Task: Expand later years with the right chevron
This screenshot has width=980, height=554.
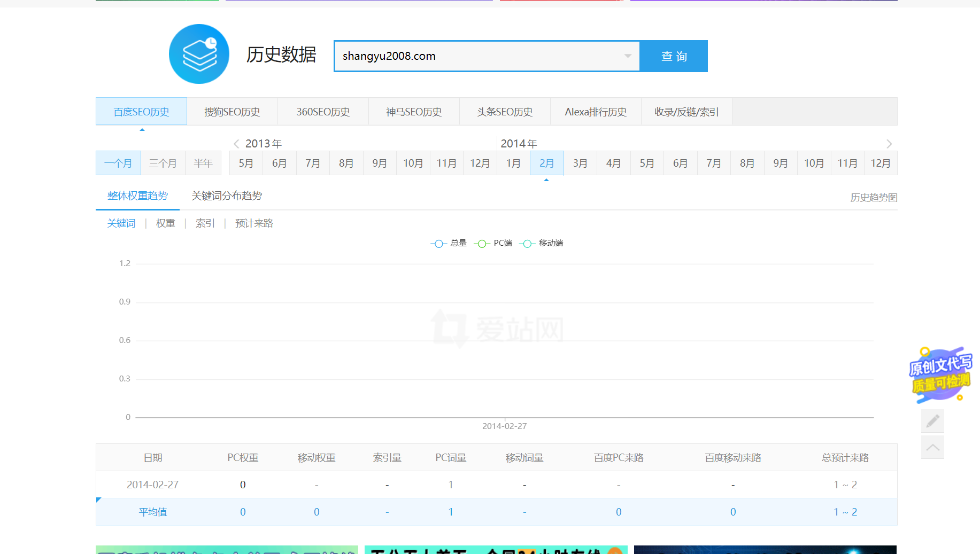Action: click(889, 143)
